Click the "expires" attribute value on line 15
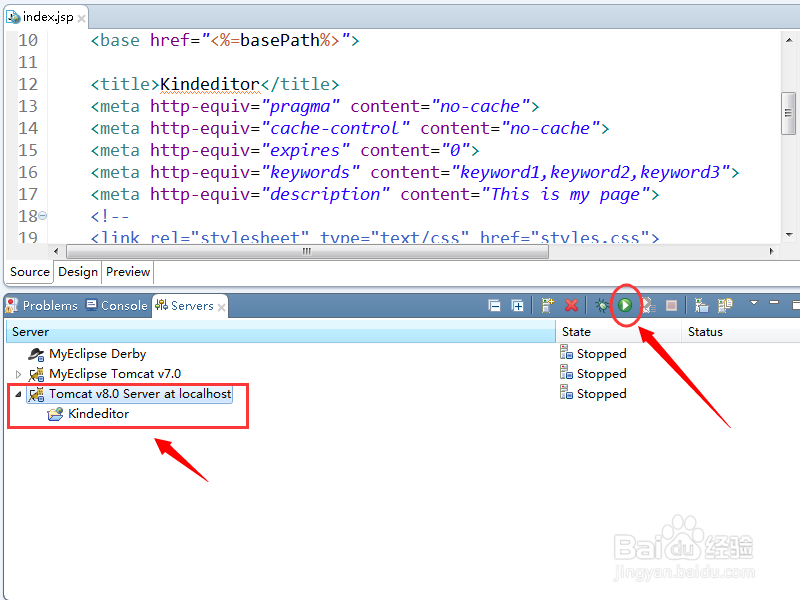 pos(305,150)
